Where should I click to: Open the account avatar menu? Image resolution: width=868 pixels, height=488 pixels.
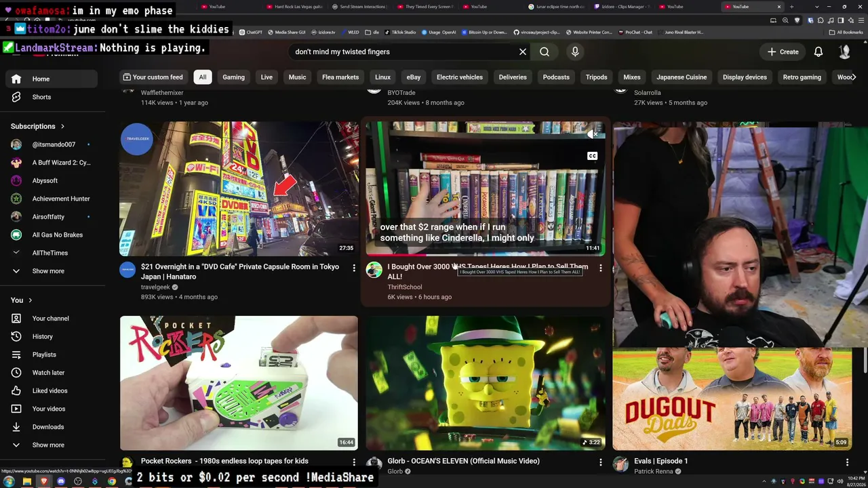tap(845, 52)
